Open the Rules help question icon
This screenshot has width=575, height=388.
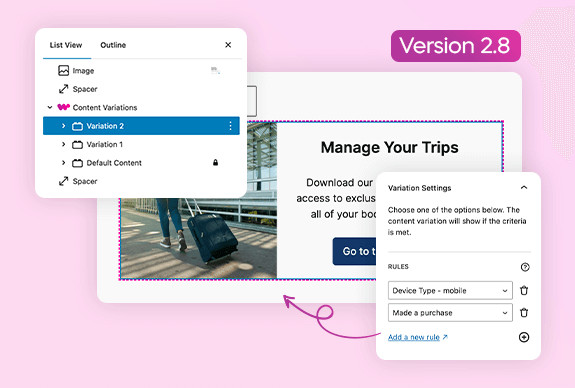525,267
